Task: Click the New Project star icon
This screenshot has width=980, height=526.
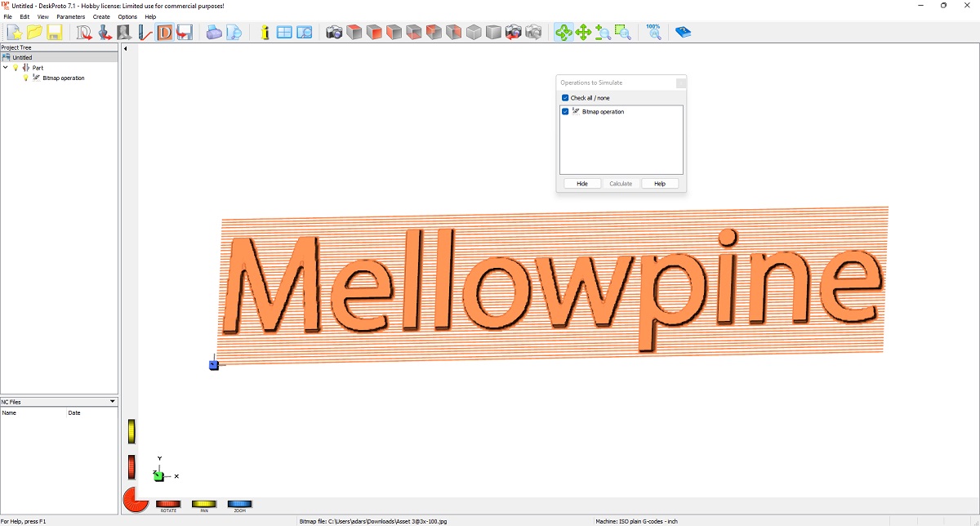Action: pyautogui.click(x=15, y=33)
